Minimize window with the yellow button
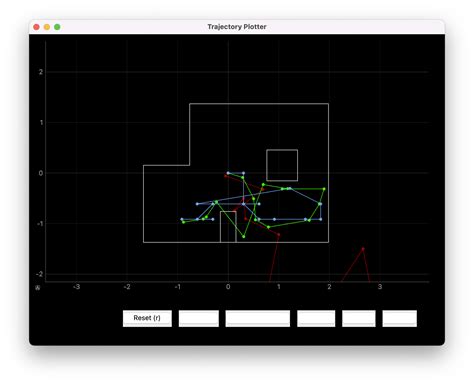This screenshot has width=474, height=384. pos(47,27)
